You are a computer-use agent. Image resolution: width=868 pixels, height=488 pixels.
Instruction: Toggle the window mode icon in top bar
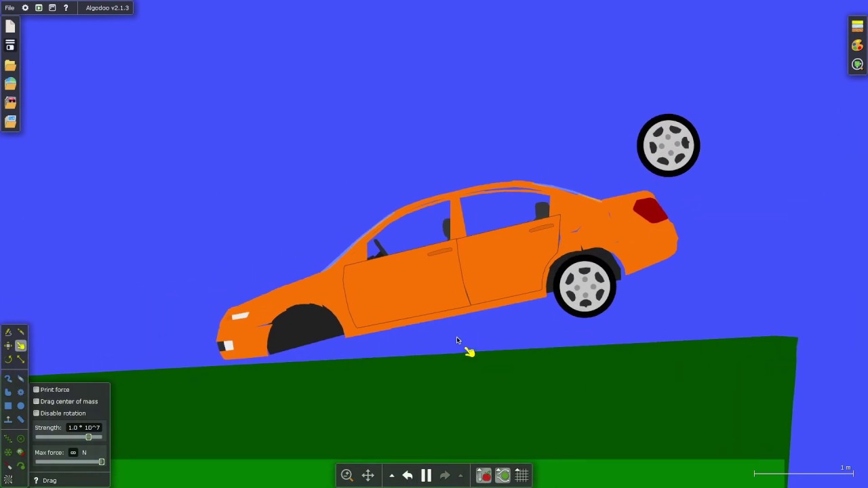coord(52,7)
